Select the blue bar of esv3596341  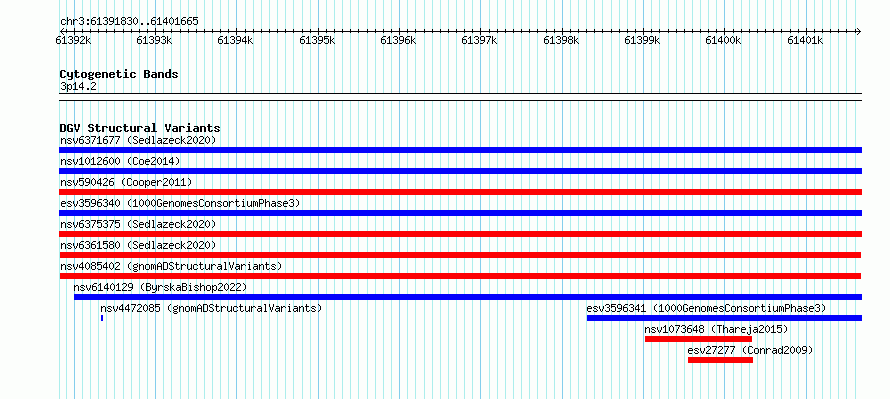[724, 318]
